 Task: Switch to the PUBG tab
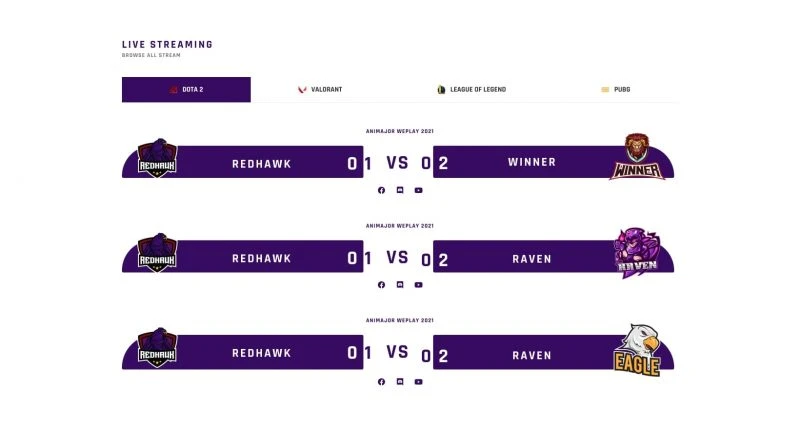click(x=615, y=90)
